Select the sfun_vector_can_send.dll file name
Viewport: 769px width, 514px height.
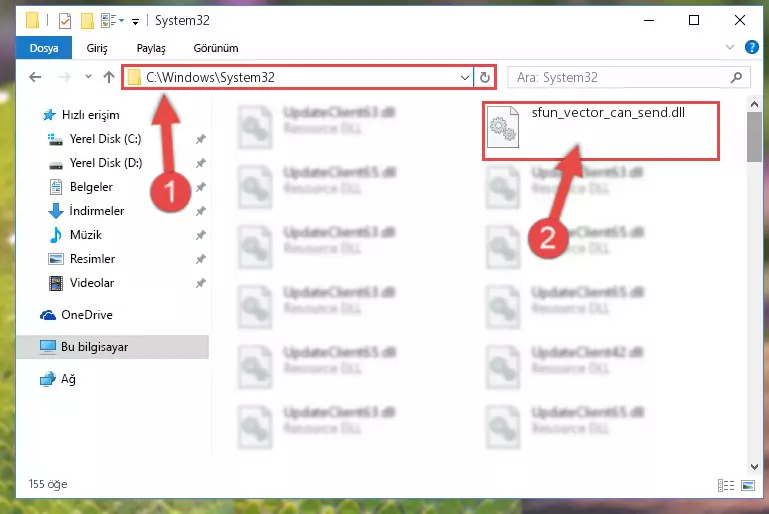[x=608, y=113]
